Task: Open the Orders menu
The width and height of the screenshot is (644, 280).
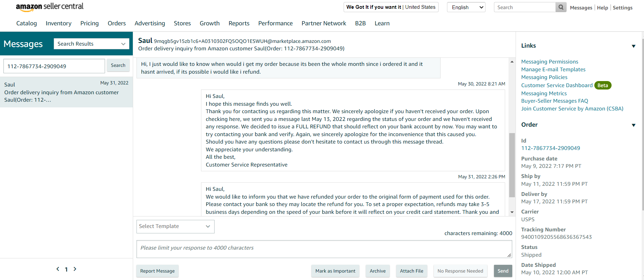Action: coord(117,23)
